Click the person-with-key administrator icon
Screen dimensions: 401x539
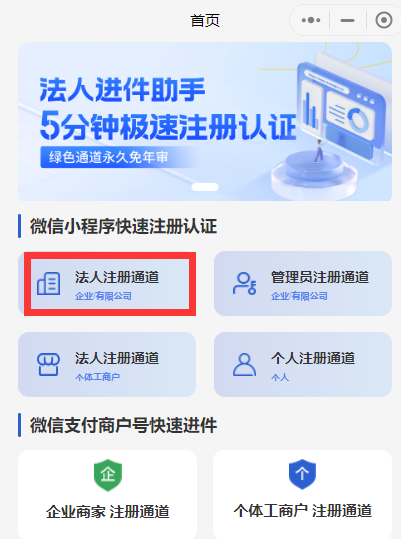coord(244,283)
